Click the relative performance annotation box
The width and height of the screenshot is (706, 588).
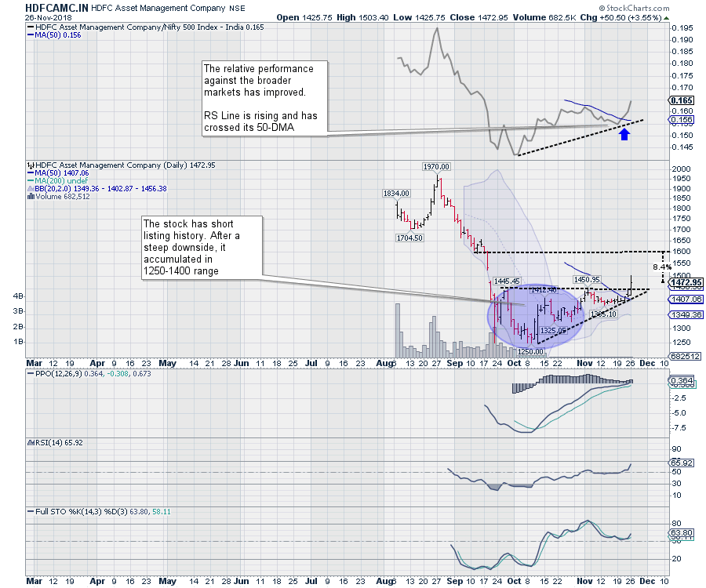[264, 99]
